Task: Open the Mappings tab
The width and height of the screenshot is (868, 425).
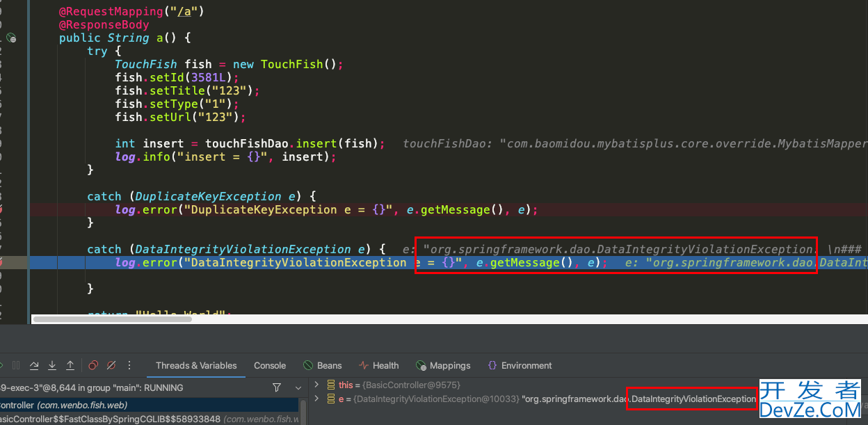Action: coord(443,365)
